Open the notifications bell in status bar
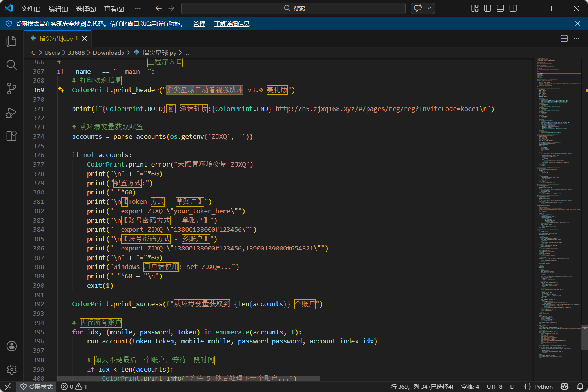588x392 pixels. click(x=580, y=387)
